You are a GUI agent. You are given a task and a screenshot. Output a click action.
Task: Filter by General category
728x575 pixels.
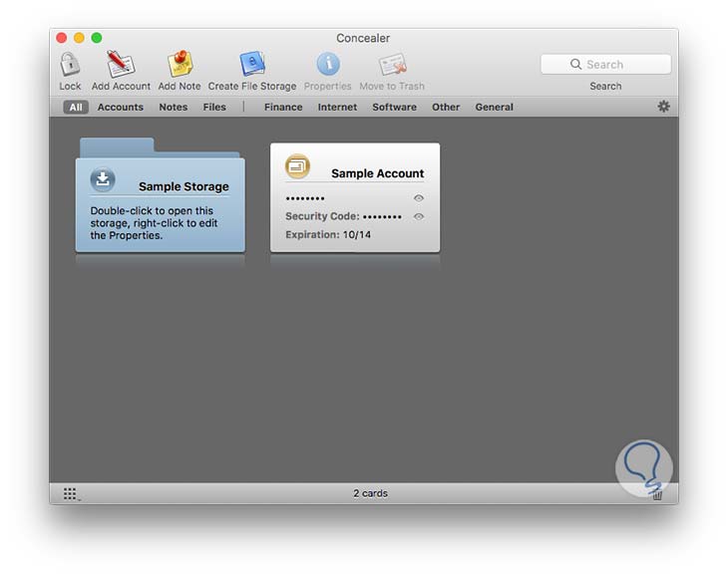494,108
